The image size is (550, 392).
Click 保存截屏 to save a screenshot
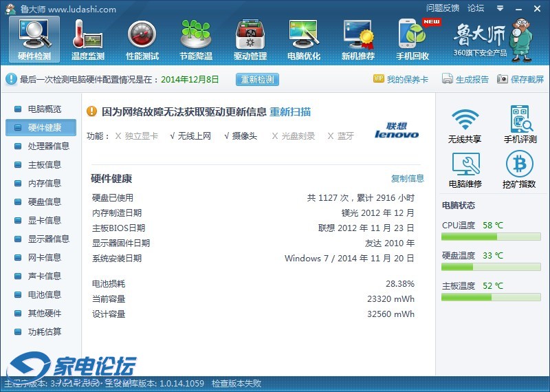coord(520,79)
